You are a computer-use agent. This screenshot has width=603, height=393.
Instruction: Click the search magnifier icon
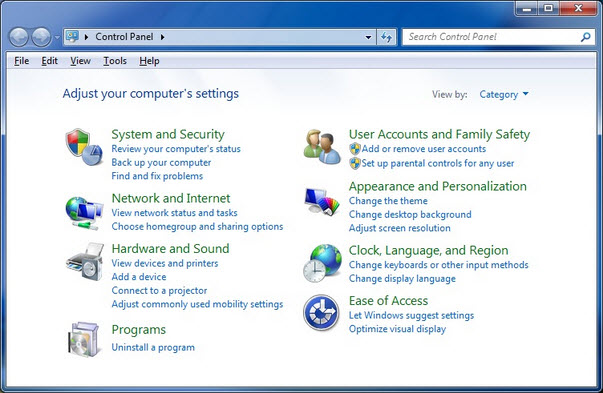(585, 37)
